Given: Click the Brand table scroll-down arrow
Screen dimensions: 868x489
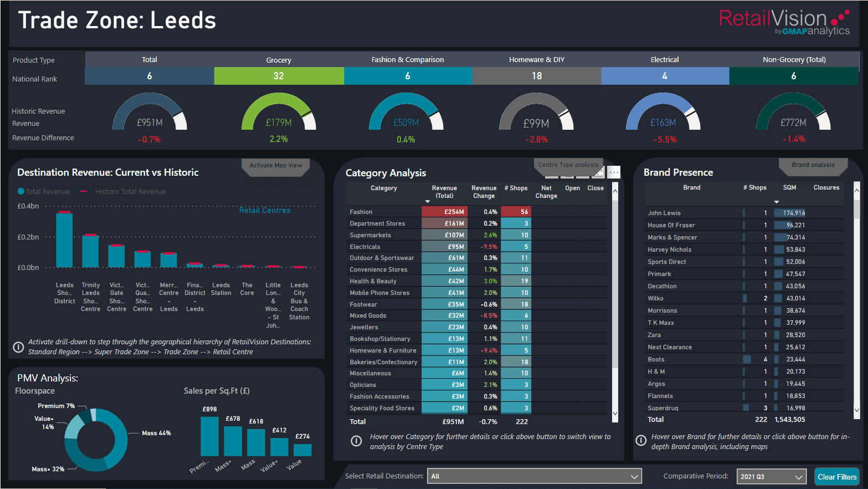Looking at the screenshot, I should coord(857,410).
